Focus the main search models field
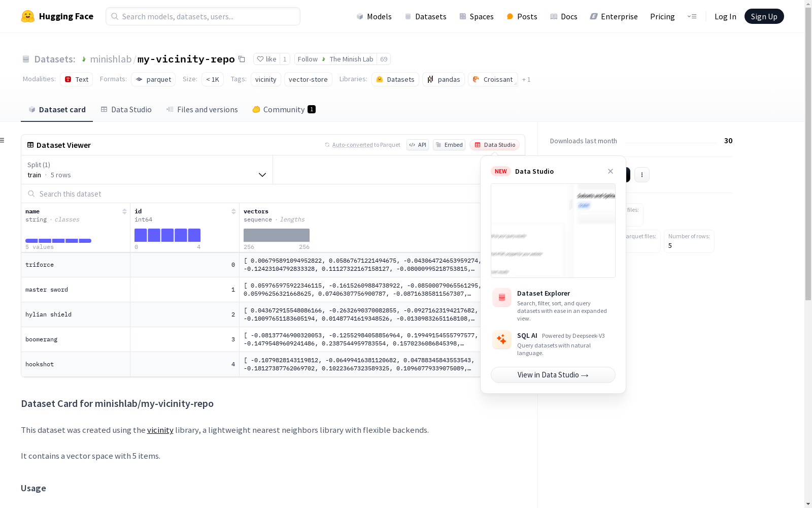This screenshot has height=508, width=812. tap(203, 16)
